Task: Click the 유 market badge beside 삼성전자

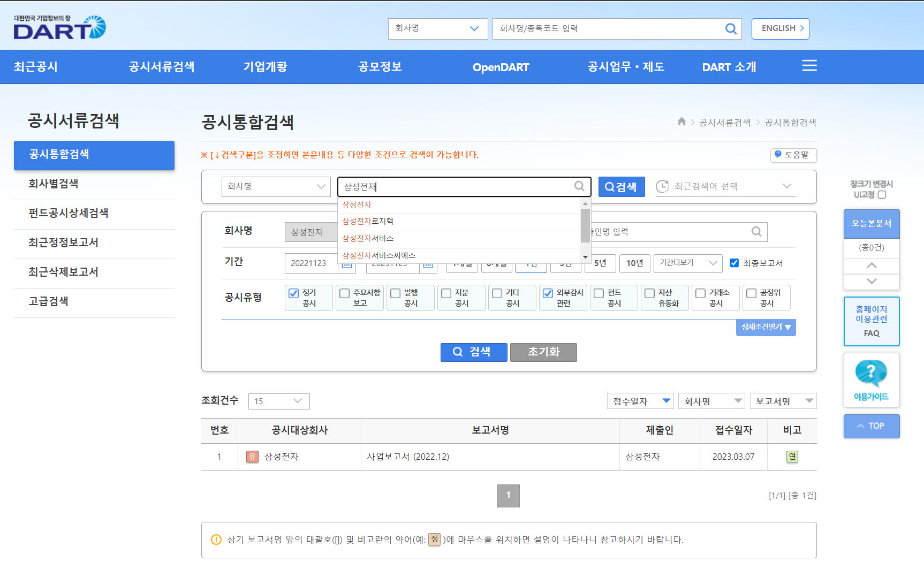Action: (x=252, y=457)
